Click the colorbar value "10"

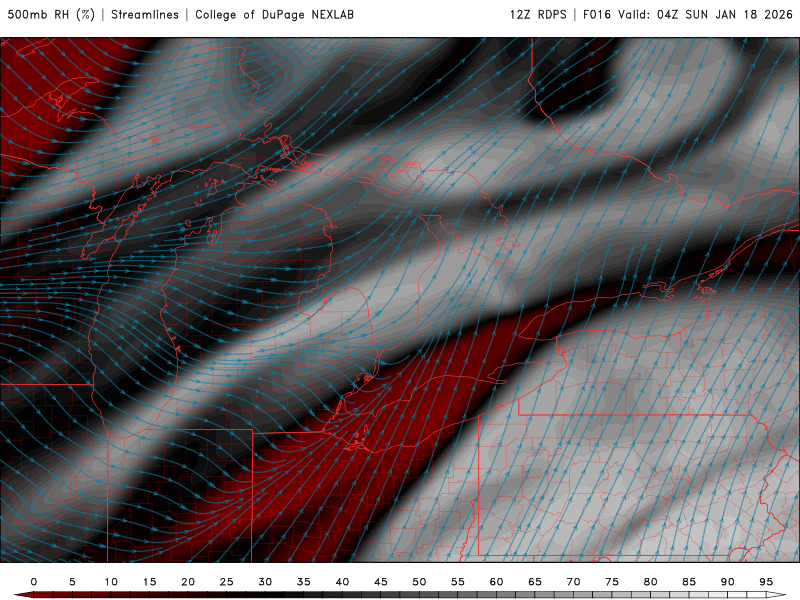[x=111, y=582]
